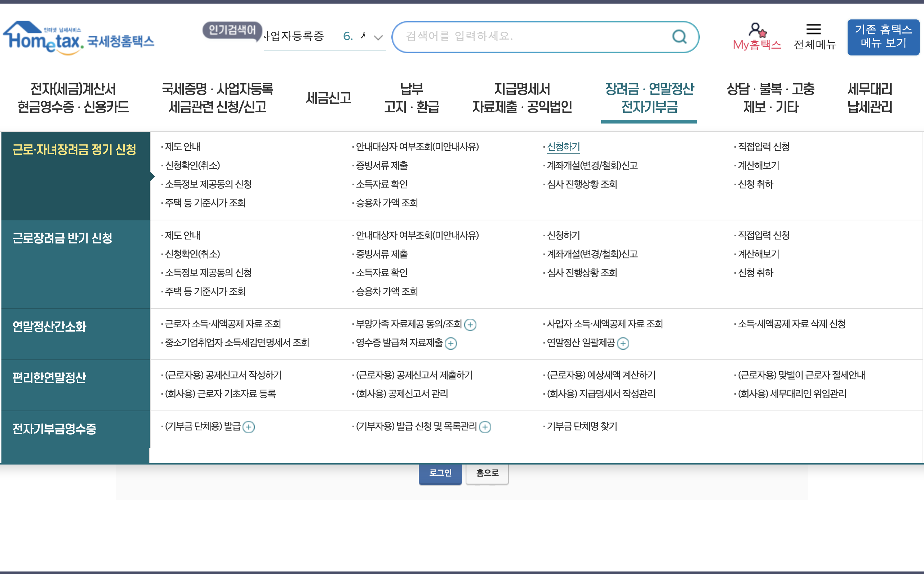
Task: Click (근로자용) 공제신고서 작성하기
Action: click(223, 376)
